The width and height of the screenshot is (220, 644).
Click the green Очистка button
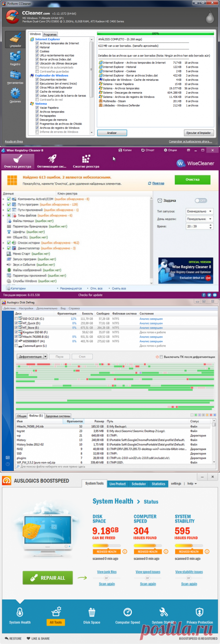pos(192,179)
